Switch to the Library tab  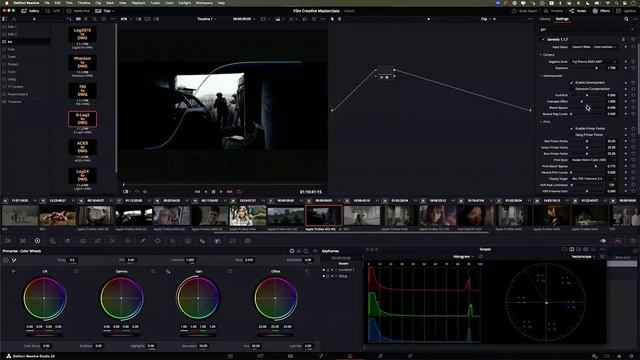pyautogui.click(x=545, y=19)
